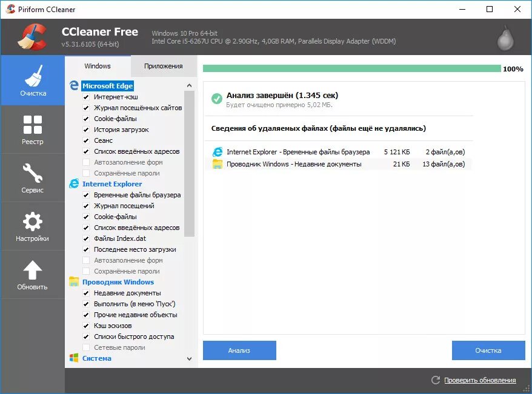
Task: Open the Реестр section in the sidebar
Action: 33,130
